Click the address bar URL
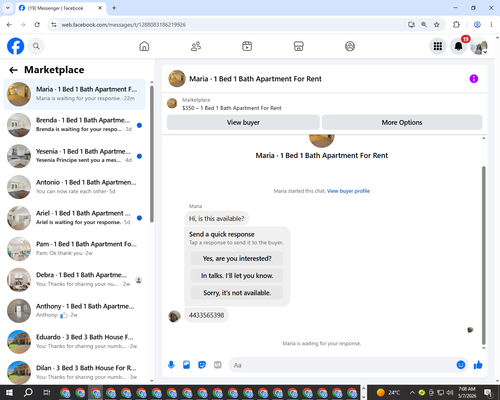This screenshot has height=400, width=500. tap(124, 25)
